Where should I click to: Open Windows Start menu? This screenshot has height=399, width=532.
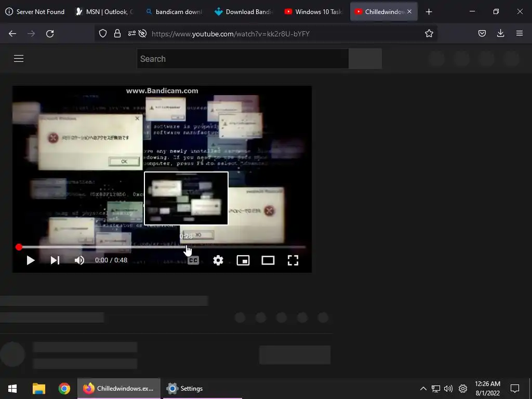(x=12, y=389)
